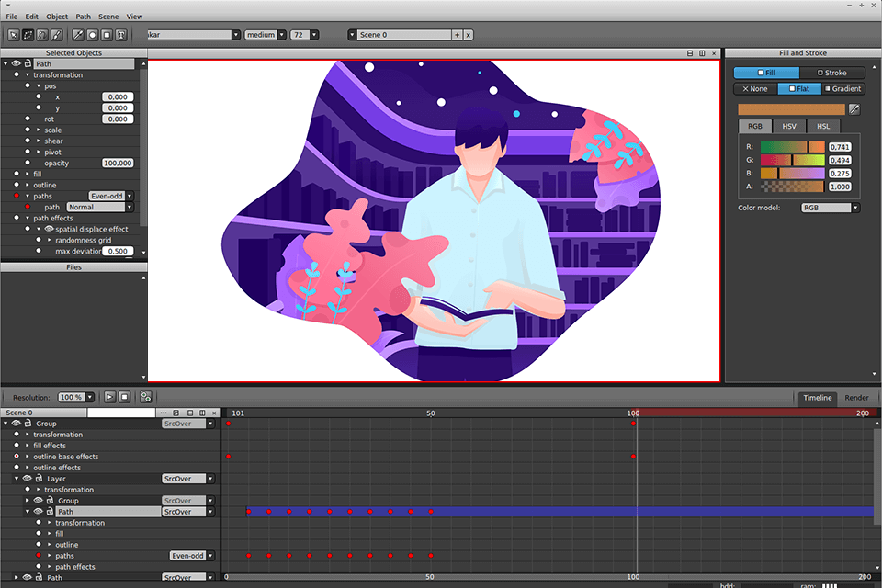Open Layer blend mode SrcOver dropdown
Image resolution: width=882 pixels, height=588 pixels.
click(x=211, y=479)
